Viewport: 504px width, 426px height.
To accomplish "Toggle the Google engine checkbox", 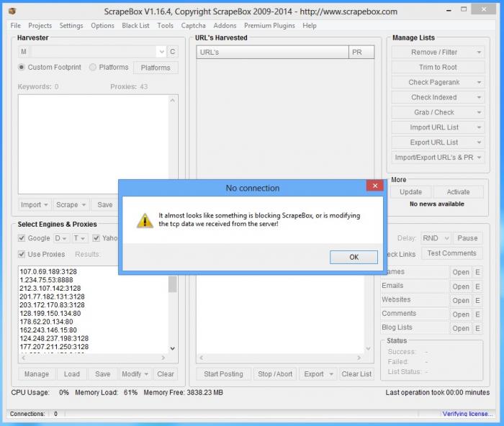I will [22, 238].
